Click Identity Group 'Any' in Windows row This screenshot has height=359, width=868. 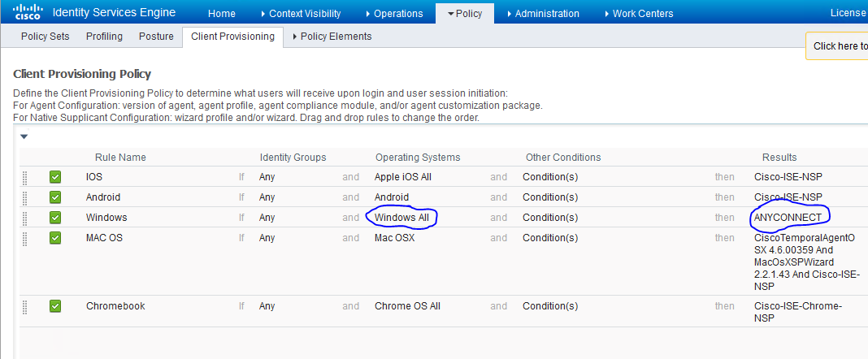point(267,218)
